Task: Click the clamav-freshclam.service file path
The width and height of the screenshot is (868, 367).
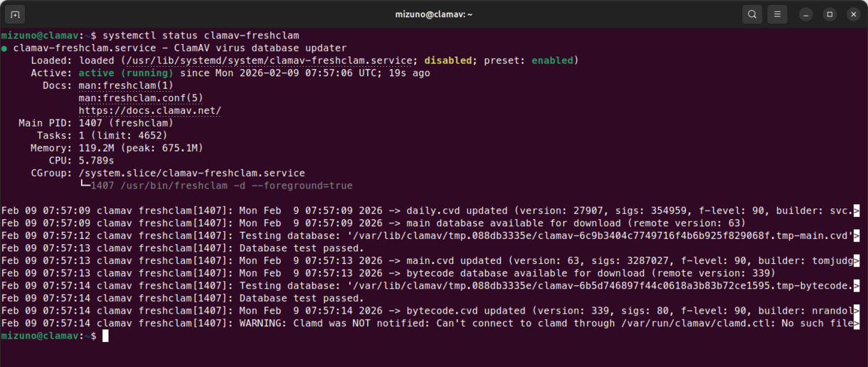Action: (249, 60)
